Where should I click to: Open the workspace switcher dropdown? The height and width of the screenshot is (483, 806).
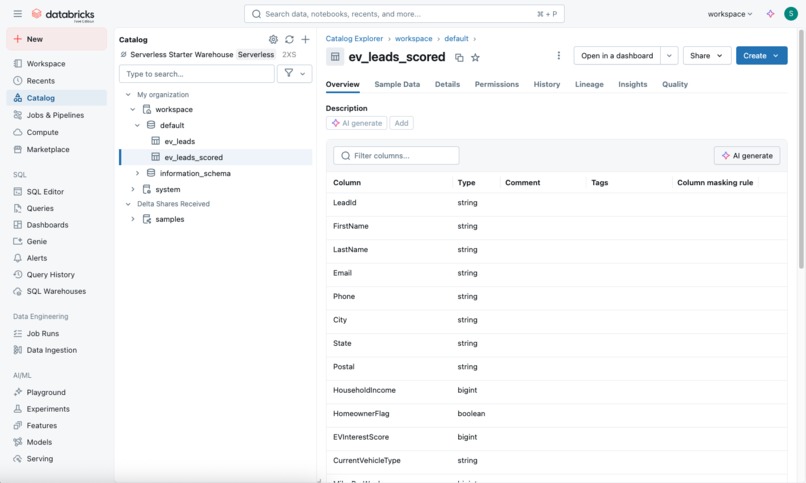tap(730, 14)
